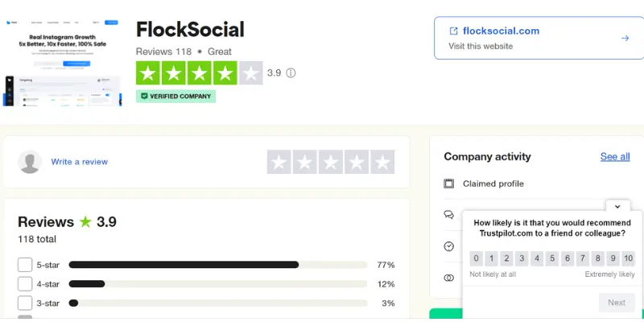This screenshot has height=322, width=644.
Task: Tick the 5-star filter checkbox
Action: [x=25, y=265]
